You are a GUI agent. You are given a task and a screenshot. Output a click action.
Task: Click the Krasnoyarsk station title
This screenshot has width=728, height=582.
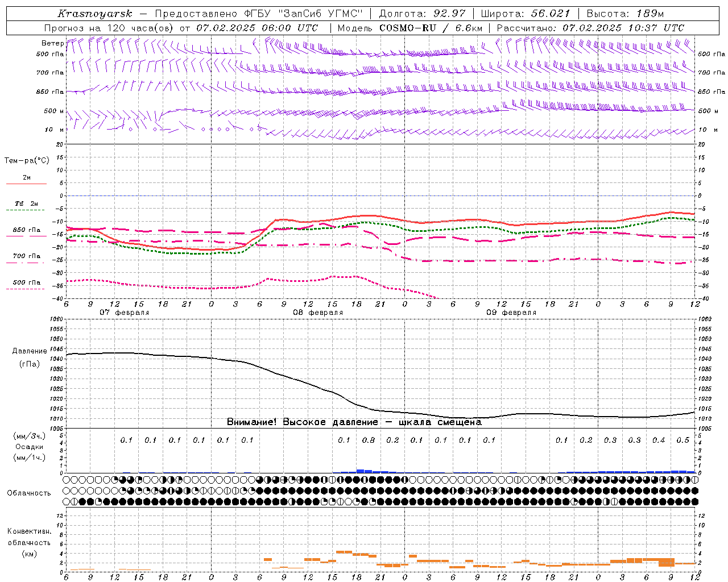95,14
